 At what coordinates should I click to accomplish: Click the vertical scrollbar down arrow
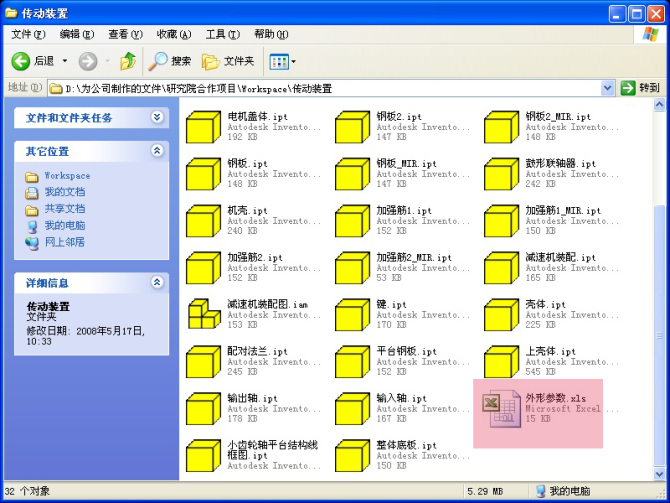[659, 474]
